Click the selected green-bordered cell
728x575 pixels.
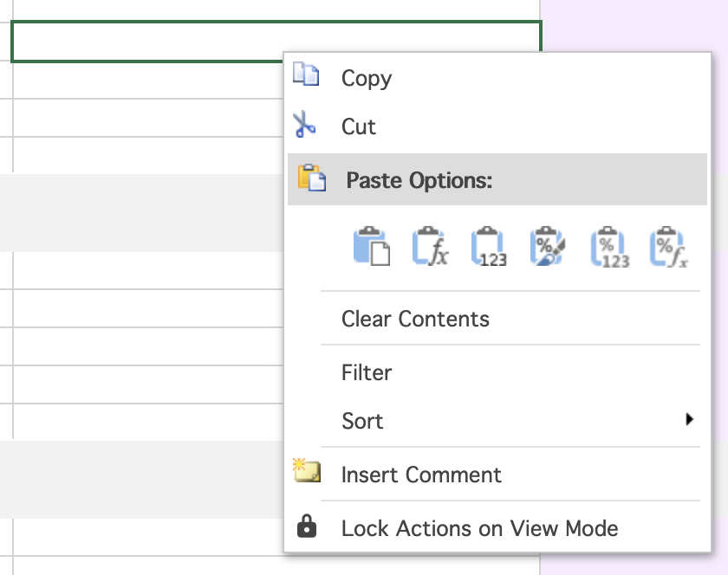(x=147, y=42)
